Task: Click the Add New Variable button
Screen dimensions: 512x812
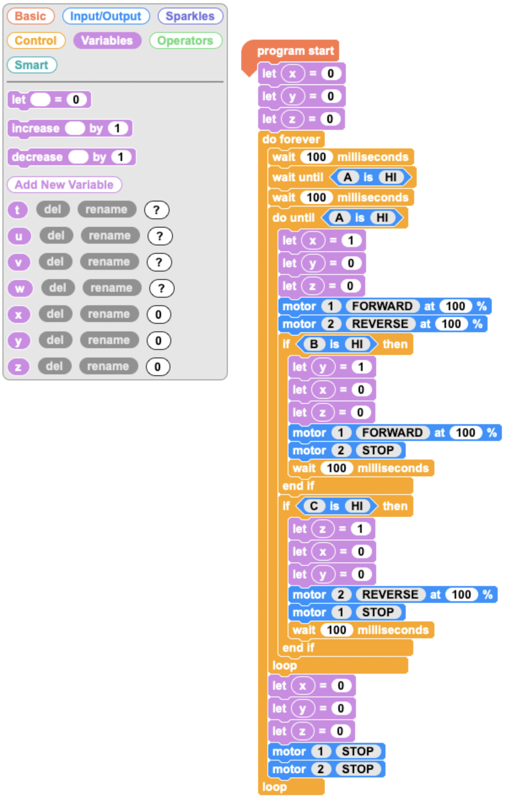Action: (x=64, y=185)
